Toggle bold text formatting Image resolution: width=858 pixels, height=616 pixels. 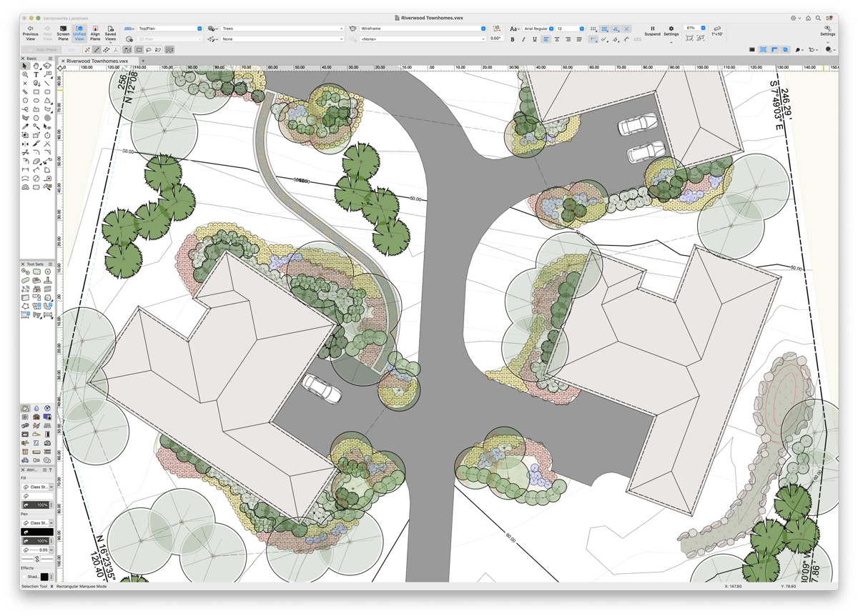tap(512, 39)
